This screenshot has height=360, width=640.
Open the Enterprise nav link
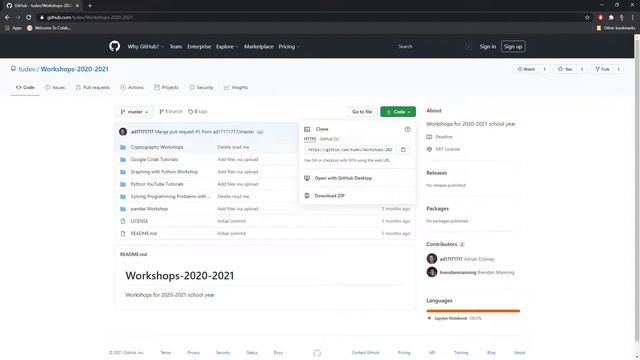click(x=199, y=47)
